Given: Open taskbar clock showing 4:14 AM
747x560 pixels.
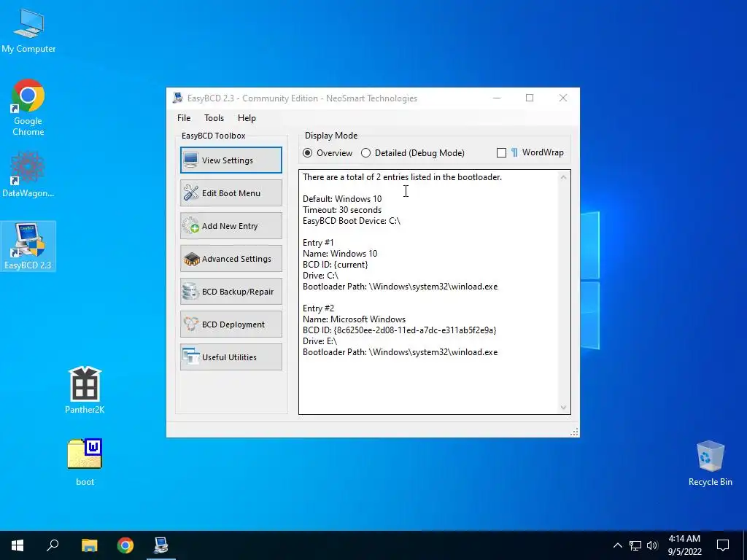Looking at the screenshot, I should tap(684, 545).
